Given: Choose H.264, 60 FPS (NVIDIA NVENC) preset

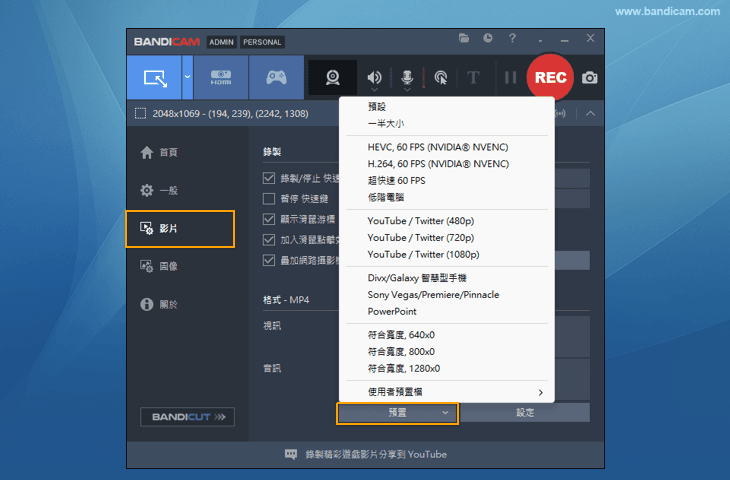Looking at the screenshot, I should (446, 164).
